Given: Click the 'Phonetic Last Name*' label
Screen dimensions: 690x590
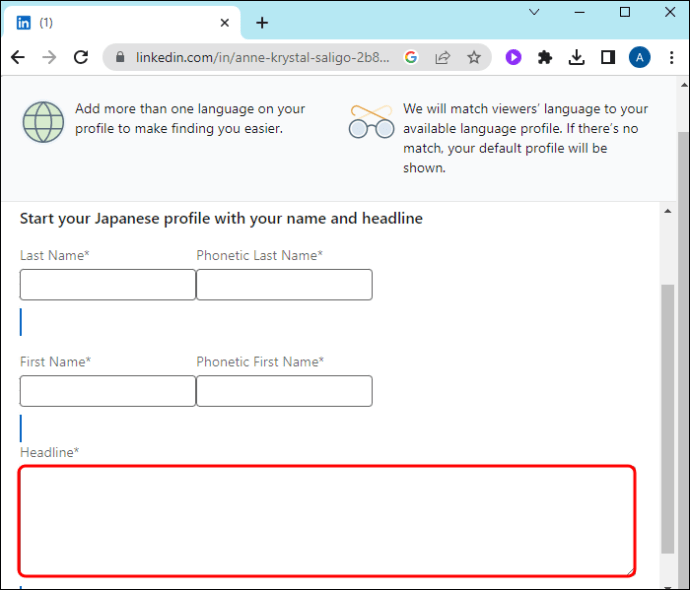Looking at the screenshot, I should [260, 255].
